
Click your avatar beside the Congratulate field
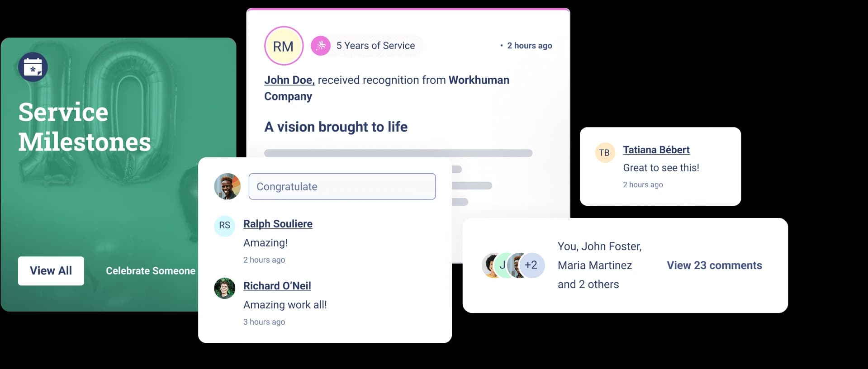point(227,186)
